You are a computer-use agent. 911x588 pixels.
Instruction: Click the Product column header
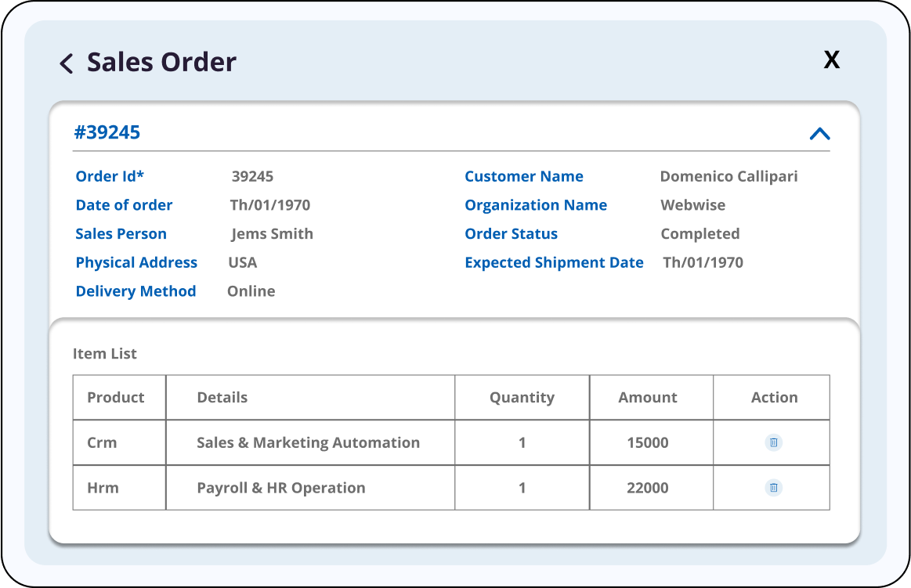tap(116, 398)
